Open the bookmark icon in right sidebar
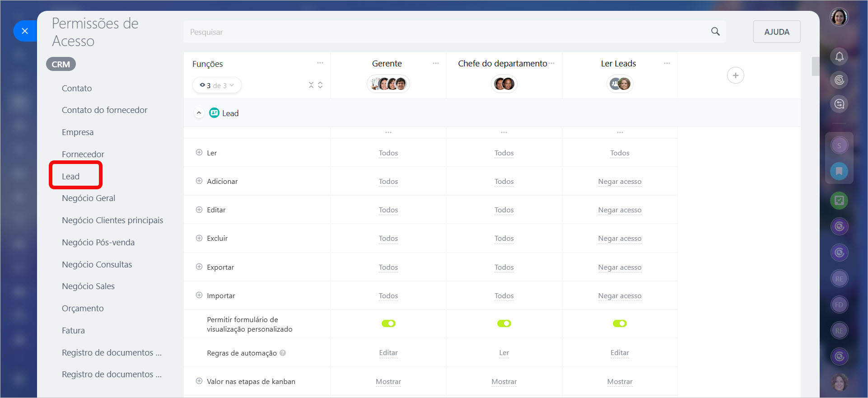The height and width of the screenshot is (398, 868). (x=839, y=171)
